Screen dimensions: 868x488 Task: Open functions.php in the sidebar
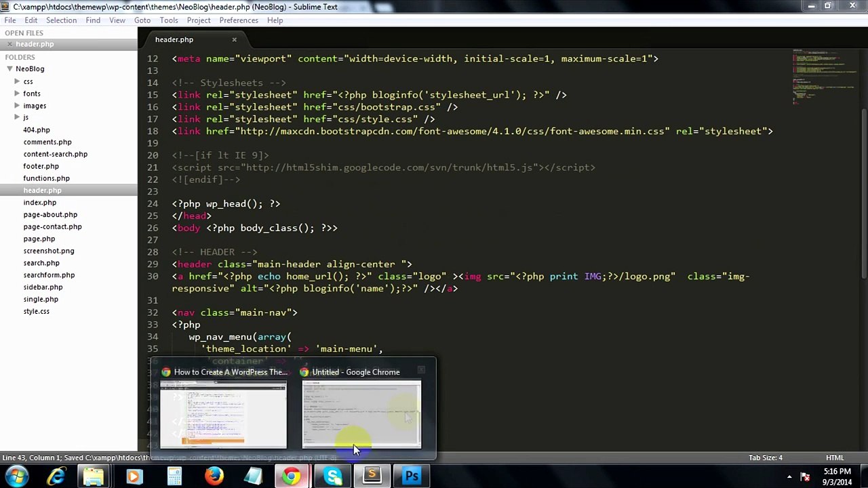[x=46, y=178]
